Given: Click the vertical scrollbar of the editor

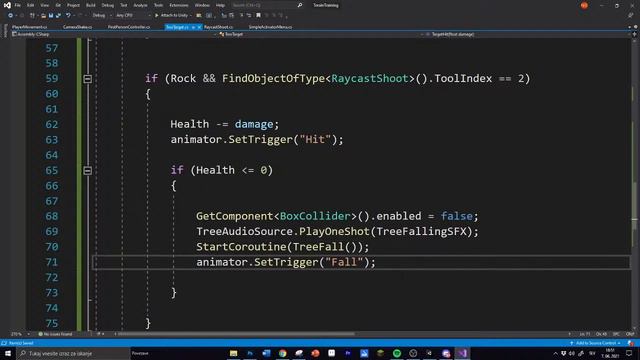Looking at the screenshot, I should coord(634,184).
